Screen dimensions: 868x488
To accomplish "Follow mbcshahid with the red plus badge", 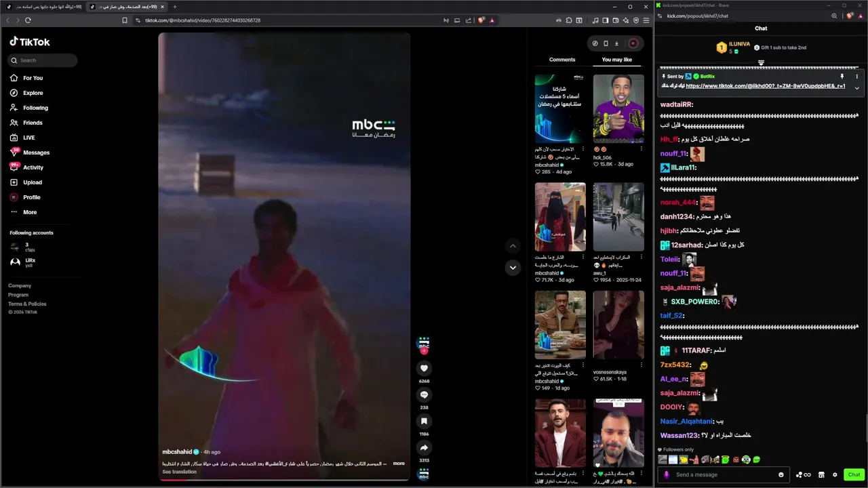I will point(424,351).
